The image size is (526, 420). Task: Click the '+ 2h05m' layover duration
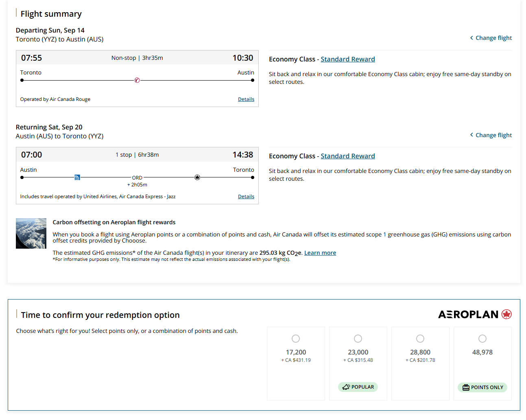tap(137, 185)
